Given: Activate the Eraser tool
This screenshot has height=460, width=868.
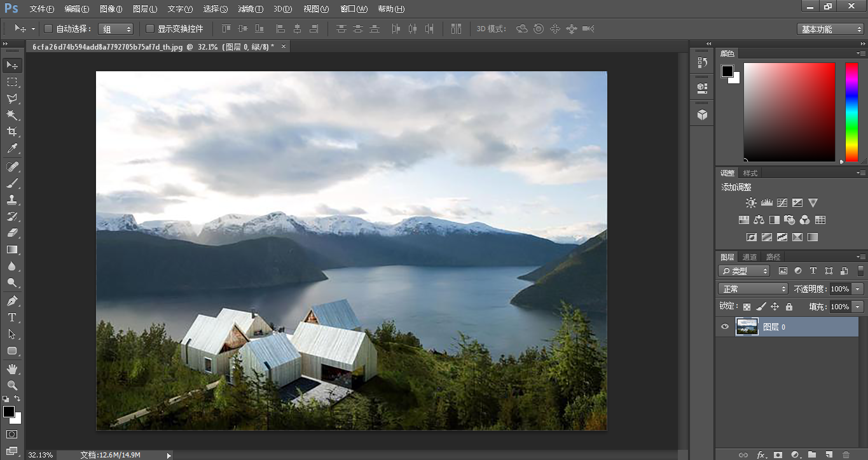Looking at the screenshot, I should tap(12, 233).
